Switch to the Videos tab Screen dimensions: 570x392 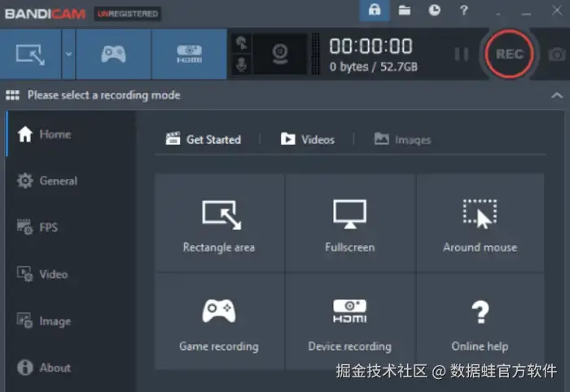[x=308, y=139]
